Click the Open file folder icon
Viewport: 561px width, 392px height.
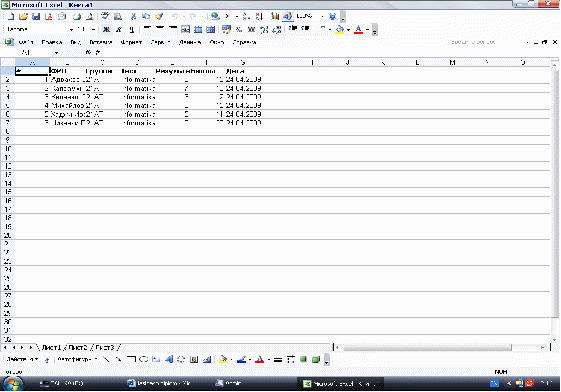pos(23,16)
